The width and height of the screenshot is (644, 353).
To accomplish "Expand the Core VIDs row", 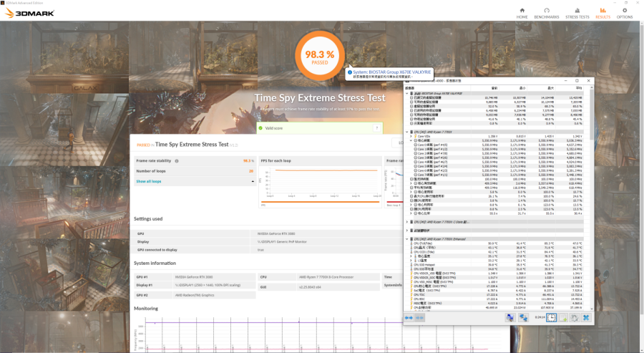I will [411, 136].
